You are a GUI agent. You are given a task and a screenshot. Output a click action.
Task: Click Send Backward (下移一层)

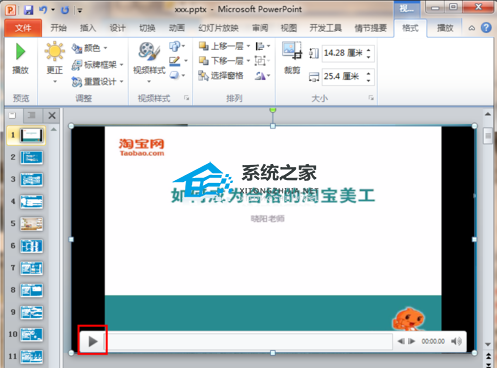tap(224, 61)
